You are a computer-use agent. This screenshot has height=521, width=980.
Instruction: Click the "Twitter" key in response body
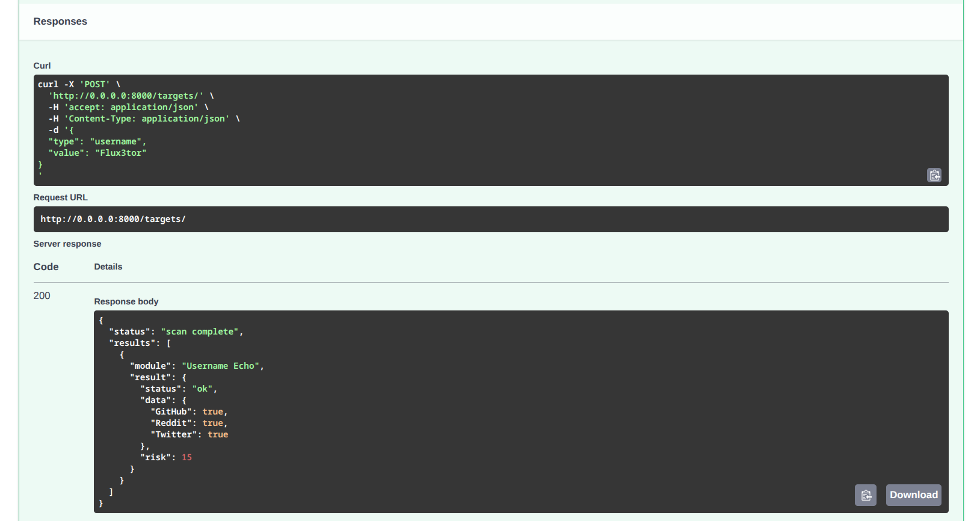pos(173,435)
